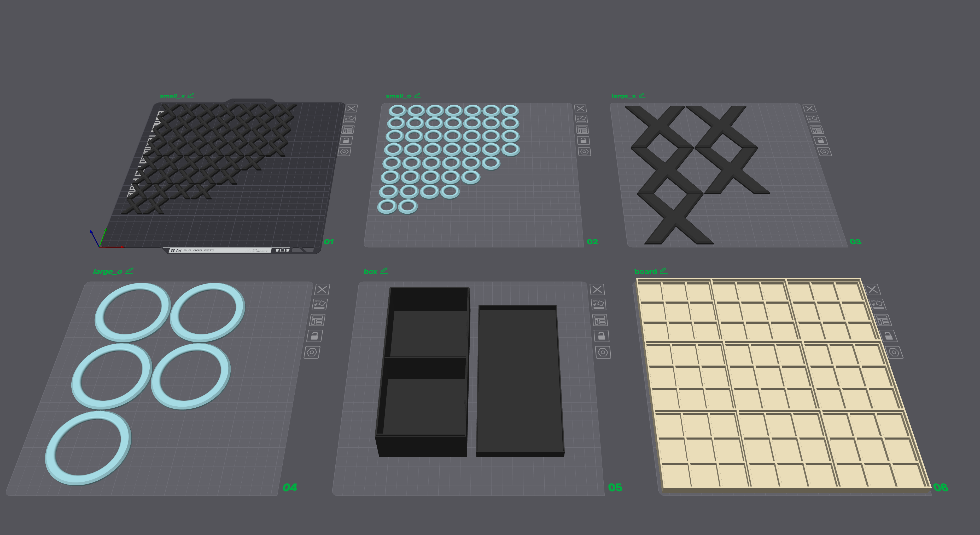Arrange objects on the small_o plate
The height and width of the screenshot is (535, 980).
point(582,130)
